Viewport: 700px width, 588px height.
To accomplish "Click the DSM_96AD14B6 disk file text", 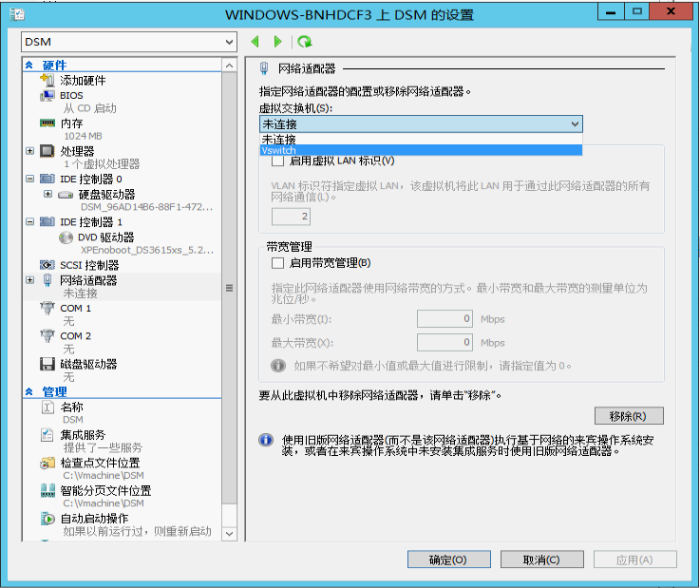I will pos(147,207).
